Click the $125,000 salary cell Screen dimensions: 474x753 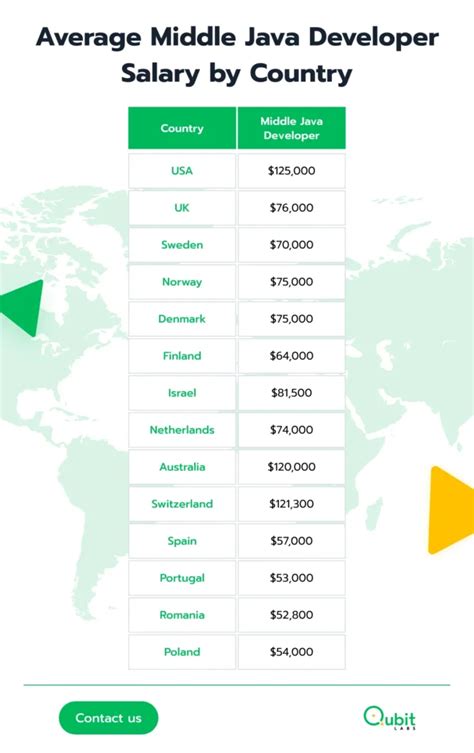click(292, 170)
